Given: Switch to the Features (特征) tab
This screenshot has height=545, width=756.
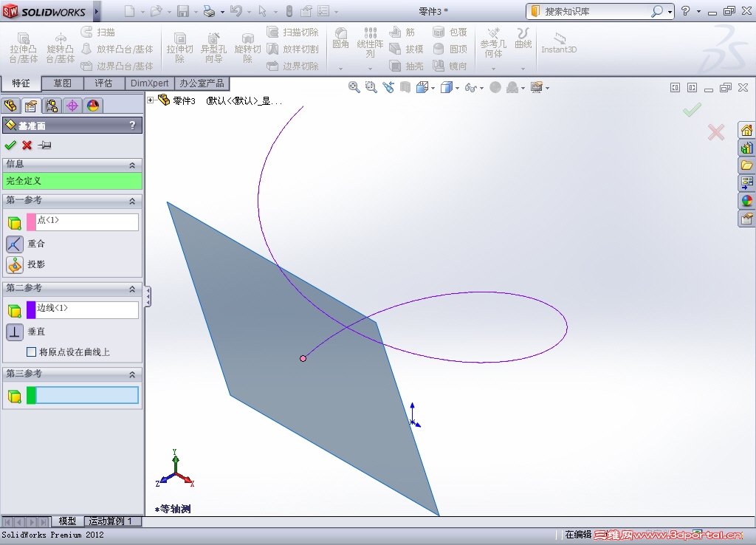Looking at the screenshot, I should pyautogui.click(x=21, y=83).
